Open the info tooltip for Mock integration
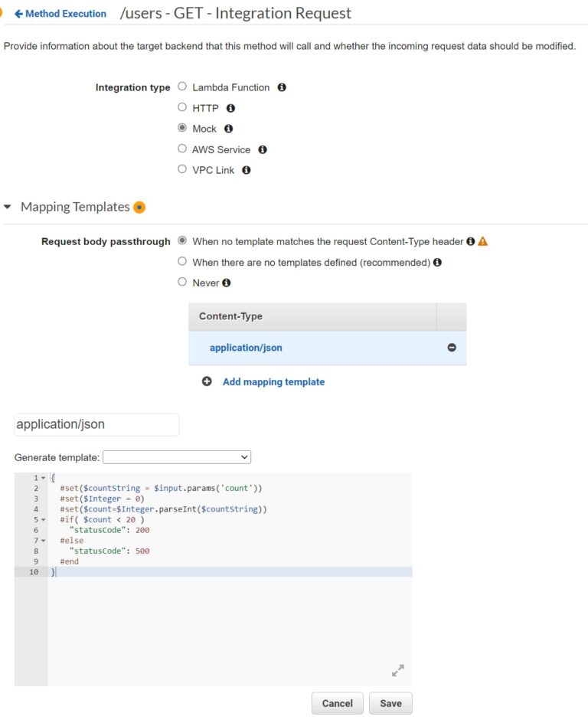Image resolution: width=588 pixels, height=723 pixels. [x=228, y=129]
